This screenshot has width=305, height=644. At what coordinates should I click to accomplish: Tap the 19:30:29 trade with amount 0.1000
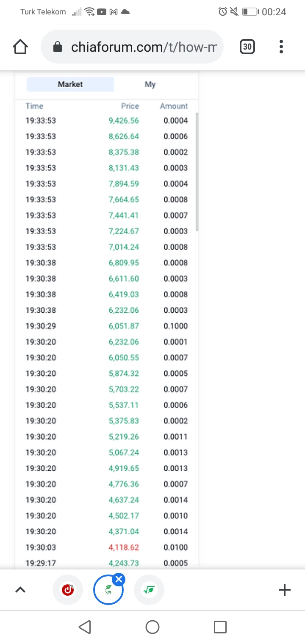pyautogui.click(x=106, y=326)
